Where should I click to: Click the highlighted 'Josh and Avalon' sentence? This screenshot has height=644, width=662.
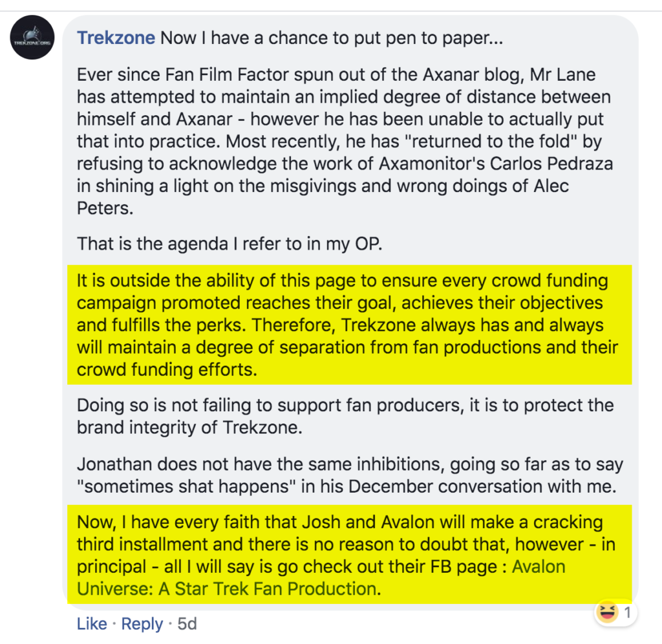tap(350, 555)
